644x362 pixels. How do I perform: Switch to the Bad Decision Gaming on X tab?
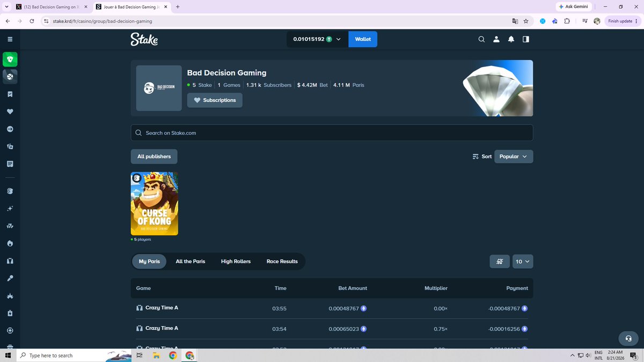coord(51,7)
